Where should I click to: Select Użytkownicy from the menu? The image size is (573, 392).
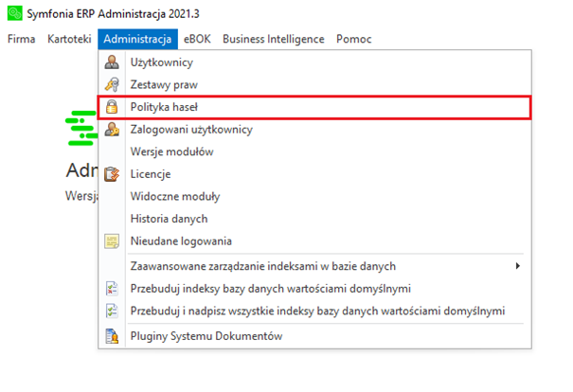point(314,62)
